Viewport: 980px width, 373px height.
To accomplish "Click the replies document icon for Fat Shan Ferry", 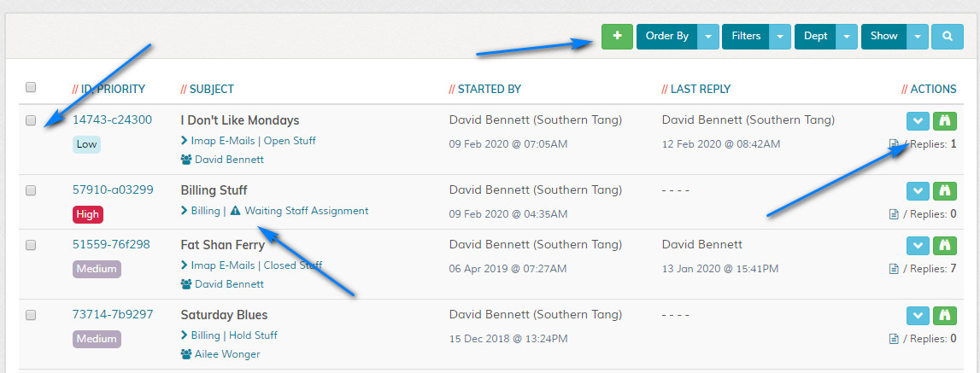I will pos(894,269).
